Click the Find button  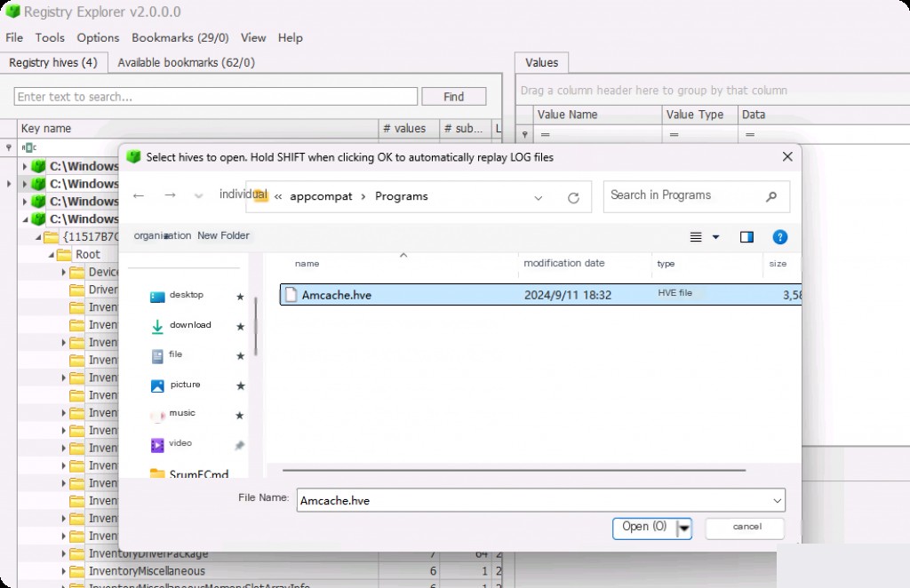click(454, 97)
